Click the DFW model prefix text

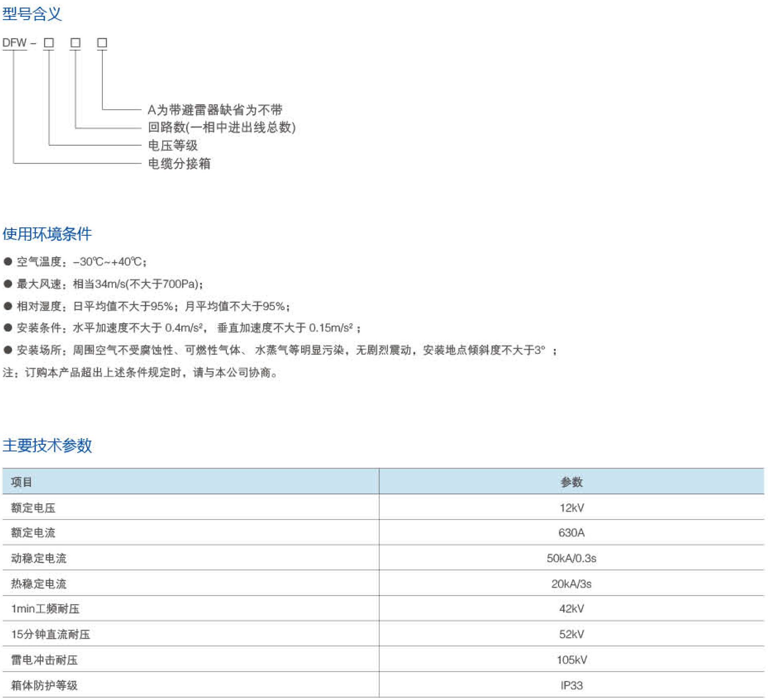point(14,43)
